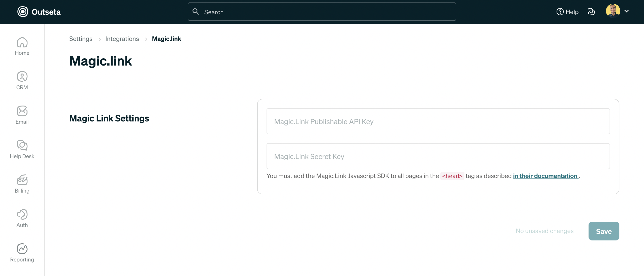The image size is (644, 276).
Task: Go to Settings breadcrumb
Action: coord(80,39)
